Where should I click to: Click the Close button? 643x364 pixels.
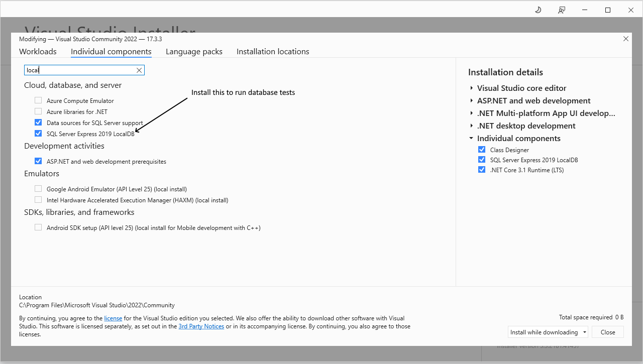coord(608,332)
